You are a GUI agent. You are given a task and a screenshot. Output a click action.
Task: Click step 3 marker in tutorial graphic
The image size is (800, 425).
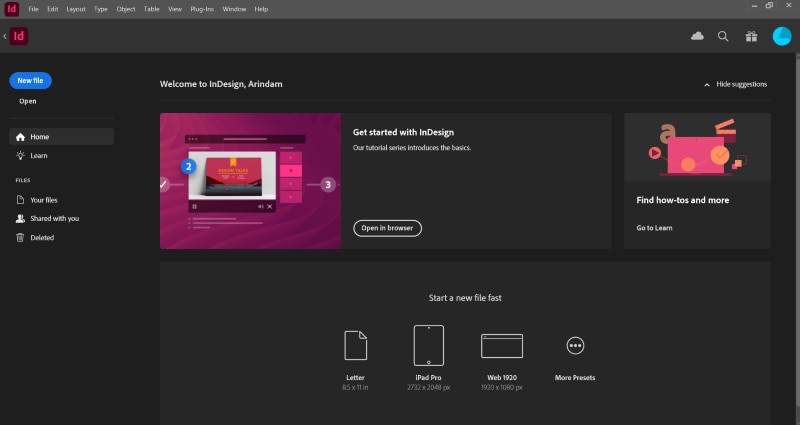pos(328,185)
